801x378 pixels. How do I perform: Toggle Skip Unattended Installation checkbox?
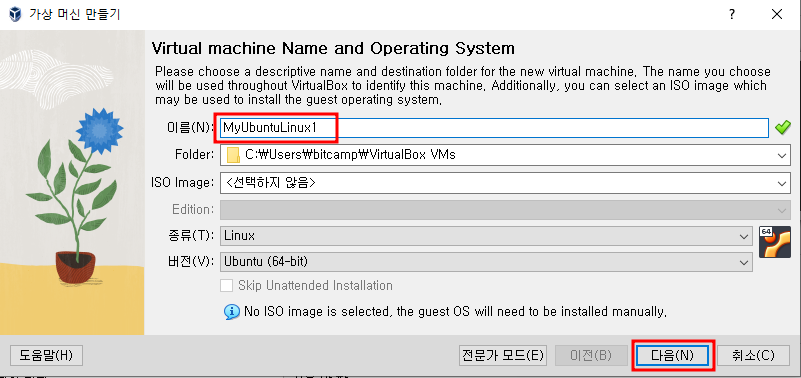point(226,286)
